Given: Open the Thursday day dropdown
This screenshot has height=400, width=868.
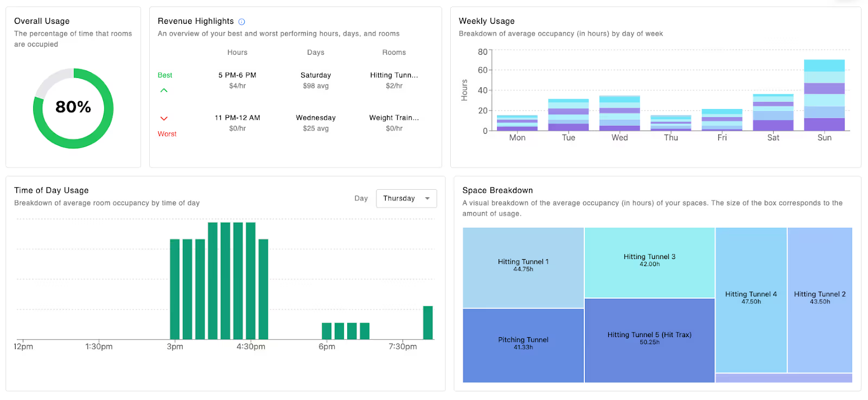Looking at the screenshot, I should pyautogui.click(x=406, y=198).
